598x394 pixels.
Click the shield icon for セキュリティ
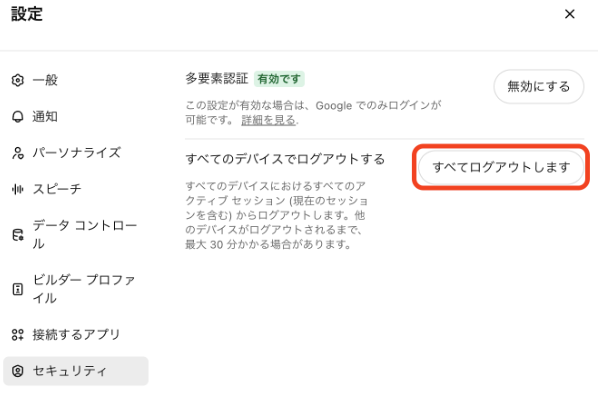[x=18, y=371]
